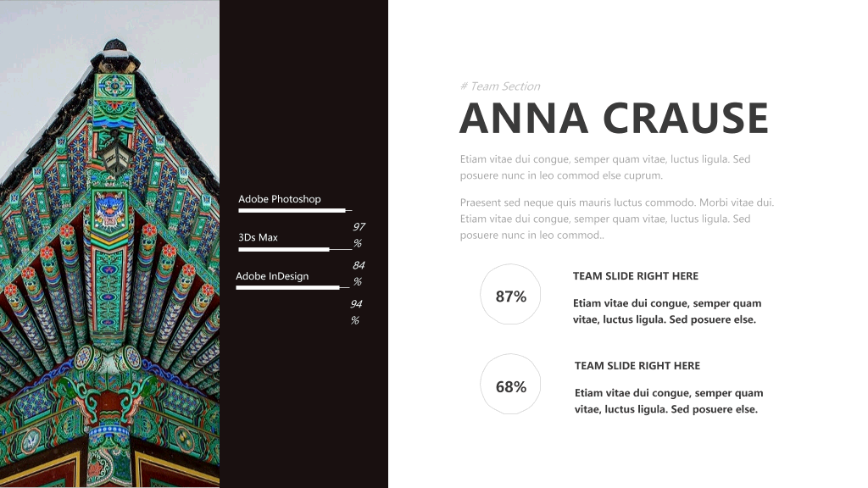Click first 'TEAM SLIDE RIGHT HERE' title
Viewport: 868px width, 488px height.
click(636, 276)
